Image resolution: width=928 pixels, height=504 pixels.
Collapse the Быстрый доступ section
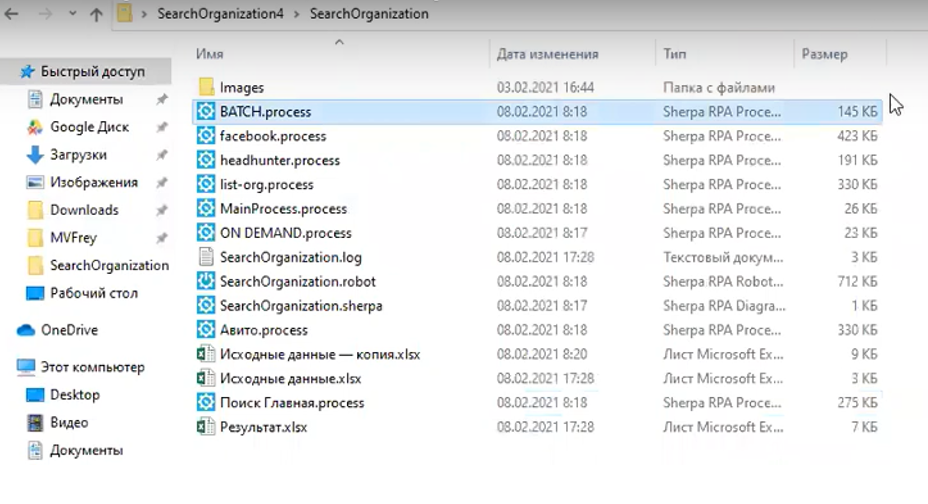pos(8,72)
